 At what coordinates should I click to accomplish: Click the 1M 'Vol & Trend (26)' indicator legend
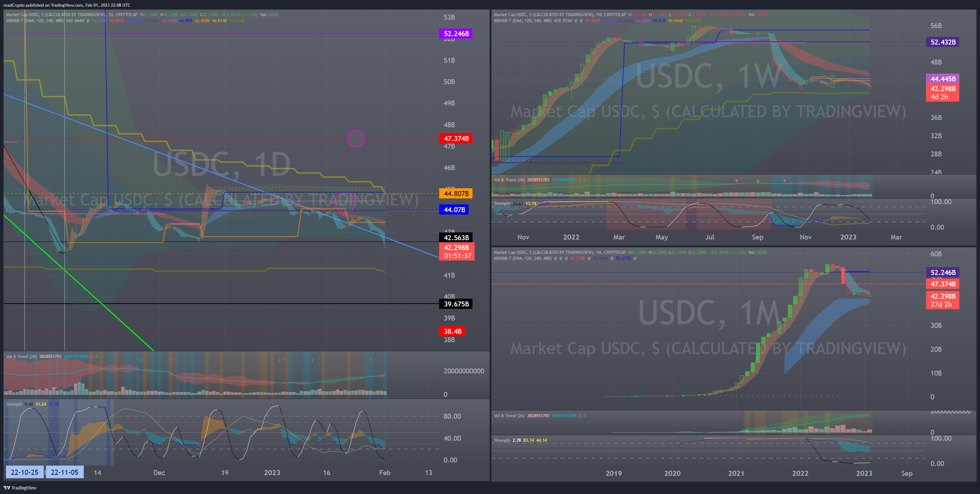coord(509,415)
